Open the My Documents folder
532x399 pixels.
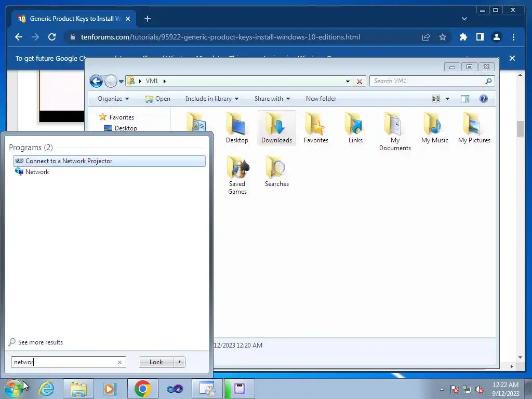point(395,131)
